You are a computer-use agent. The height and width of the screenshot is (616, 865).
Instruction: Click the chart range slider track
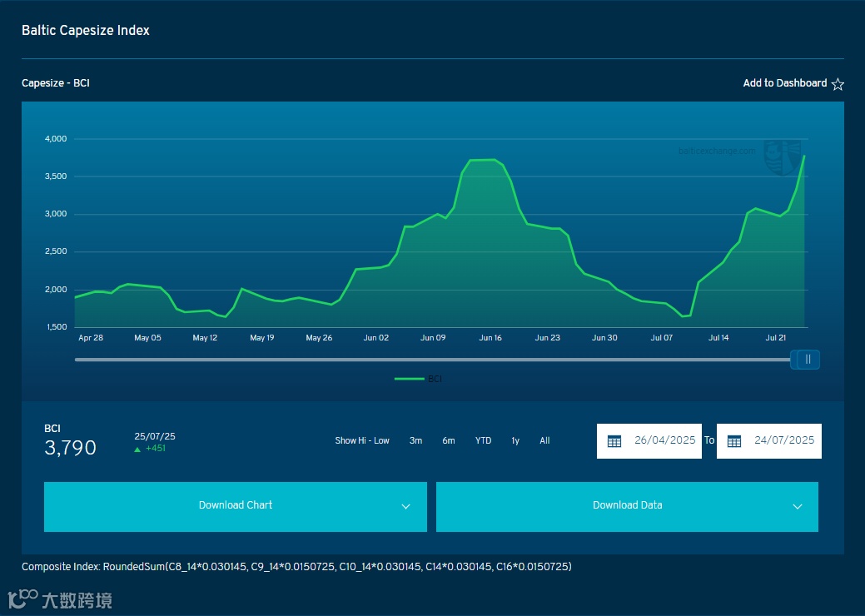tap(433, 360)
